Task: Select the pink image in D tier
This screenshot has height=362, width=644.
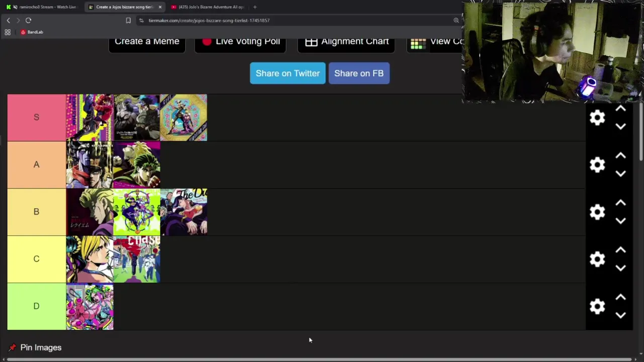Action: (x=90, y=307)
